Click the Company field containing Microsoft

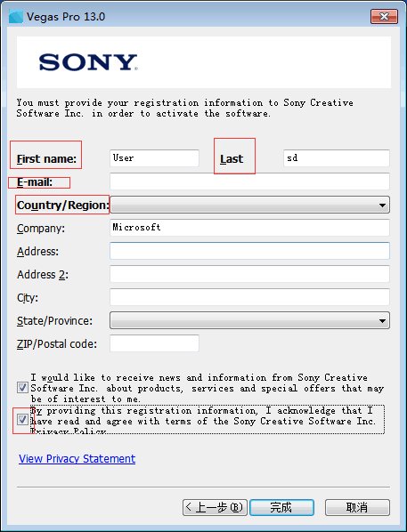(x=249, y=228)
